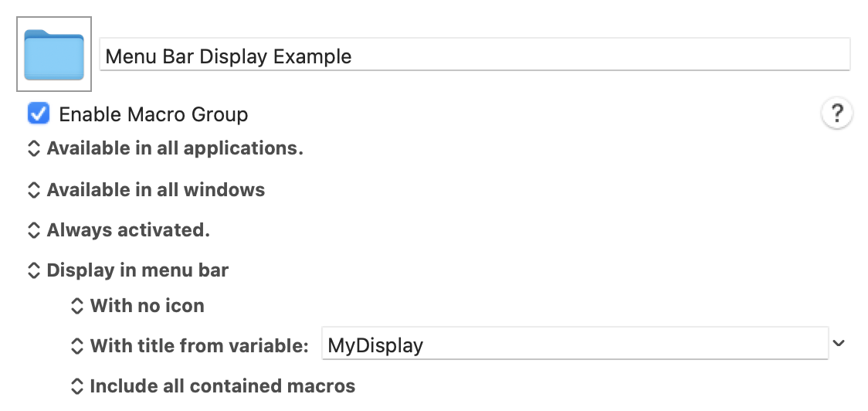
Task: Click the Display in menu bar label
Action: click(x=137, y=270)
